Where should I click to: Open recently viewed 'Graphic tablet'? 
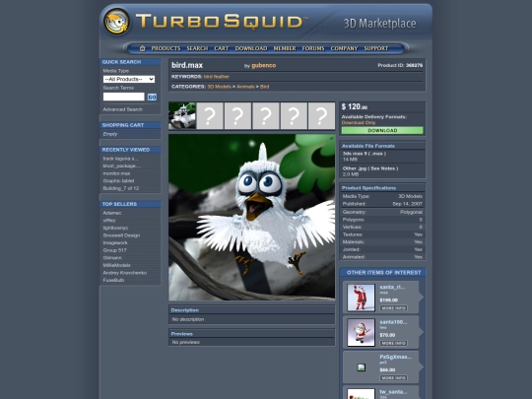[x=118, y=181]
